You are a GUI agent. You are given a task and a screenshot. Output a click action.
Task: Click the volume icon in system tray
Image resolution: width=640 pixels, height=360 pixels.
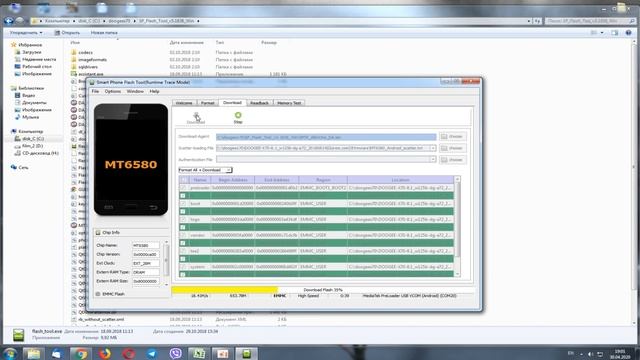590,354
